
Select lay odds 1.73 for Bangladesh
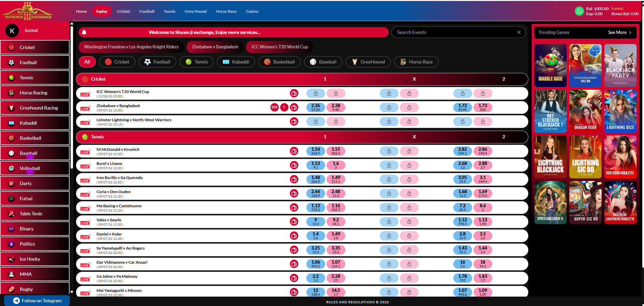[483, 107]
